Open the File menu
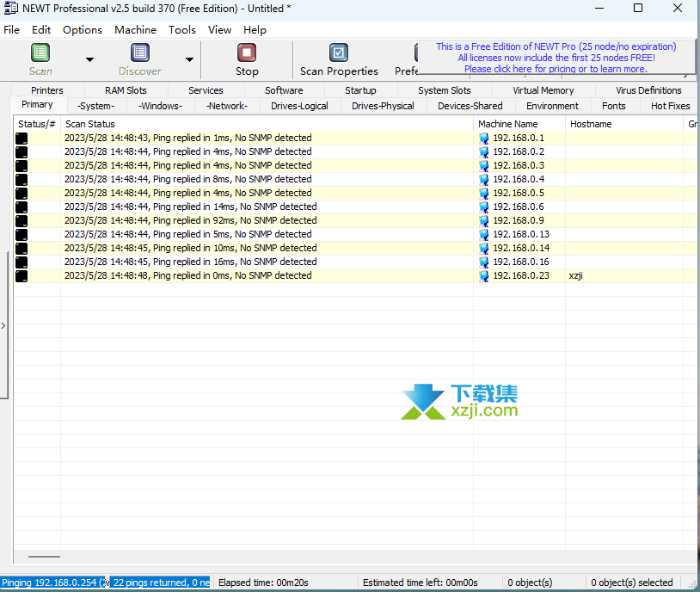This screenshot has width=700, height=592. click(11, 30)
